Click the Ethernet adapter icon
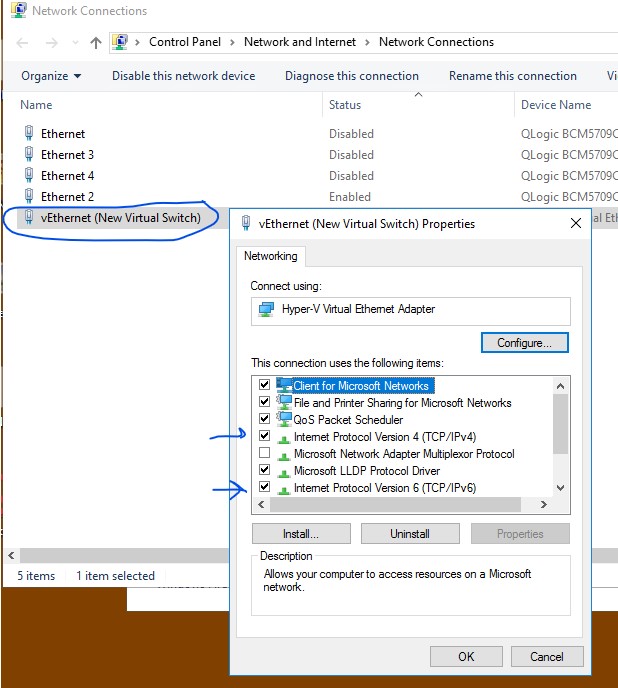 (29, 133)
